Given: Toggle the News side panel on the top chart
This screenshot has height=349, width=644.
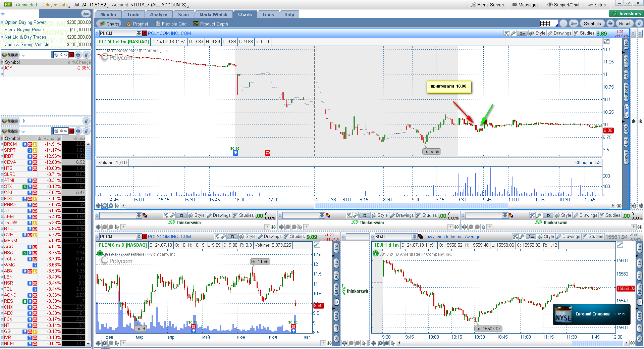Looking at the screenshot, I should (626, 157).
